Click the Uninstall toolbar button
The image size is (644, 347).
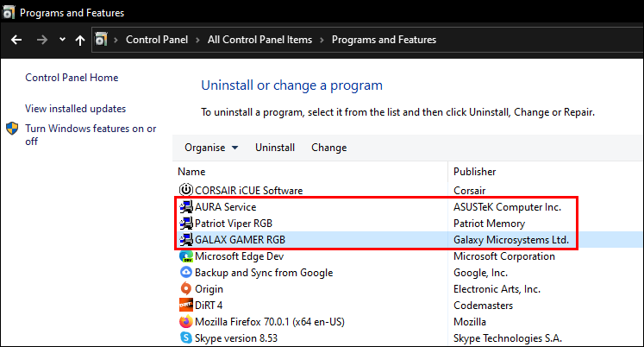275,148
